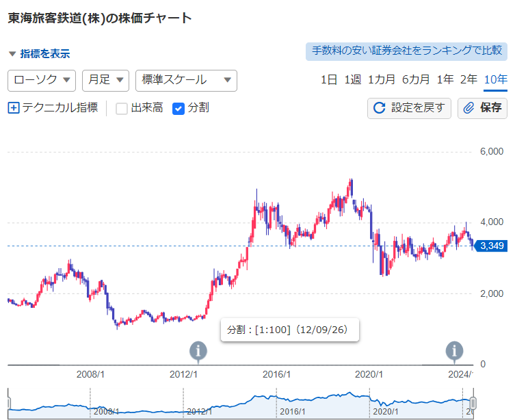
Task: Click the 2008/1 date label on main axis
Action: 90,374
